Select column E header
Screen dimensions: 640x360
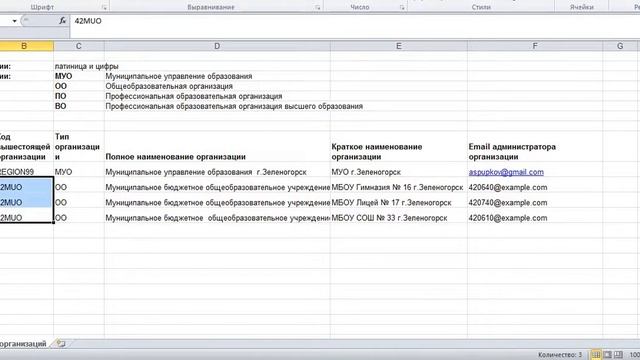click(399, 46)
